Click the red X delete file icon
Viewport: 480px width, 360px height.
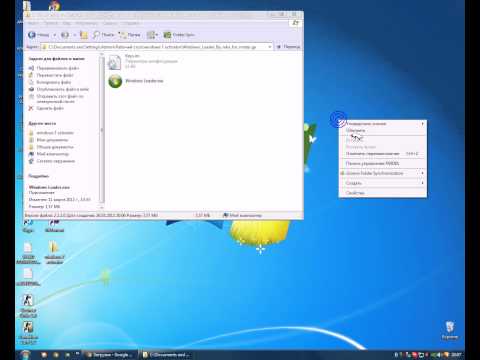pyautogui.click(x=31, y=108)
